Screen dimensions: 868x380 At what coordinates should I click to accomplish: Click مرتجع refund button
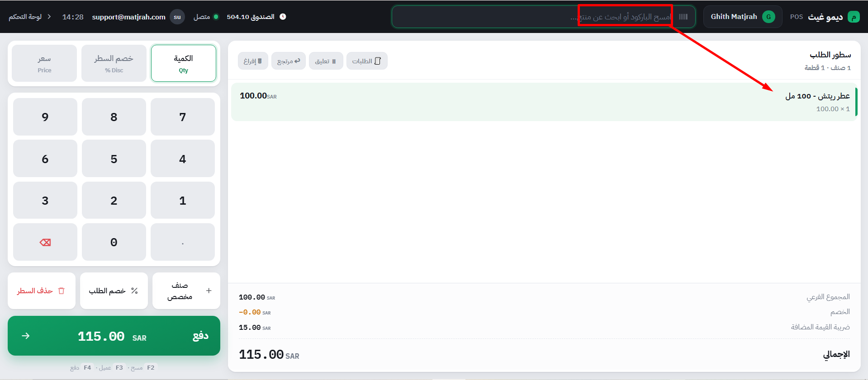pyautogui.click(x=289, y=61)
